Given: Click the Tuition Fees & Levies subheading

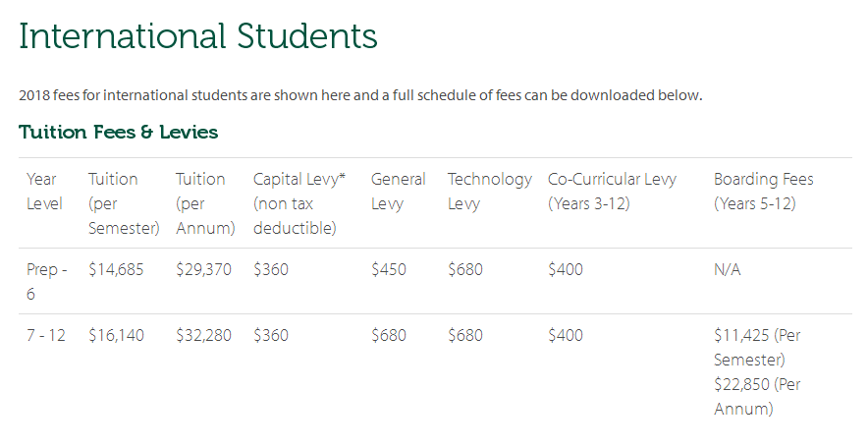Looking at the screenshot, I should pyautogui.click(x=118, y=132).
